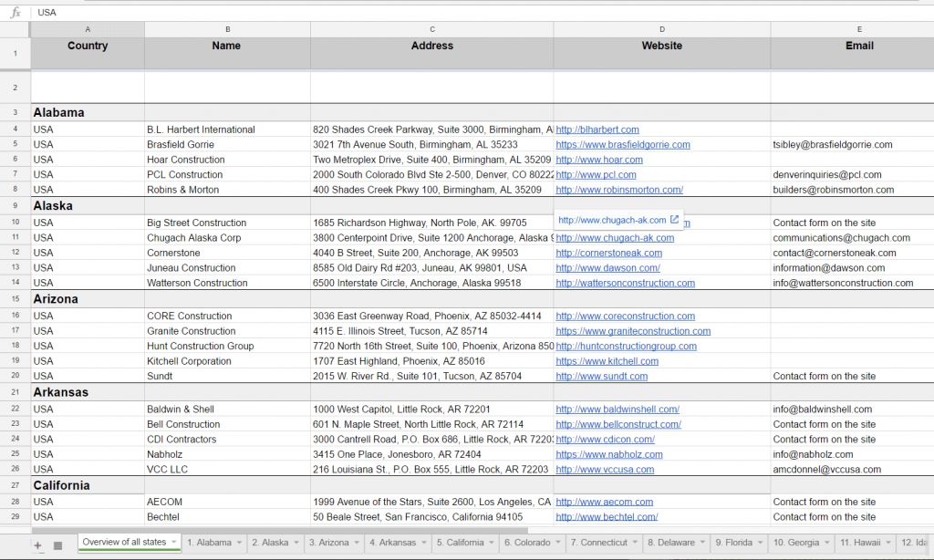Click the formula bar showing USA
Image resolution: width=934 pixels, height=560 pixels.
[x=456, y=13]
